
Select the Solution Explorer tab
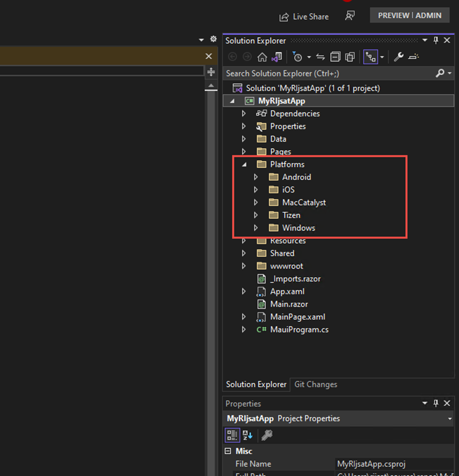coord(256,384)
